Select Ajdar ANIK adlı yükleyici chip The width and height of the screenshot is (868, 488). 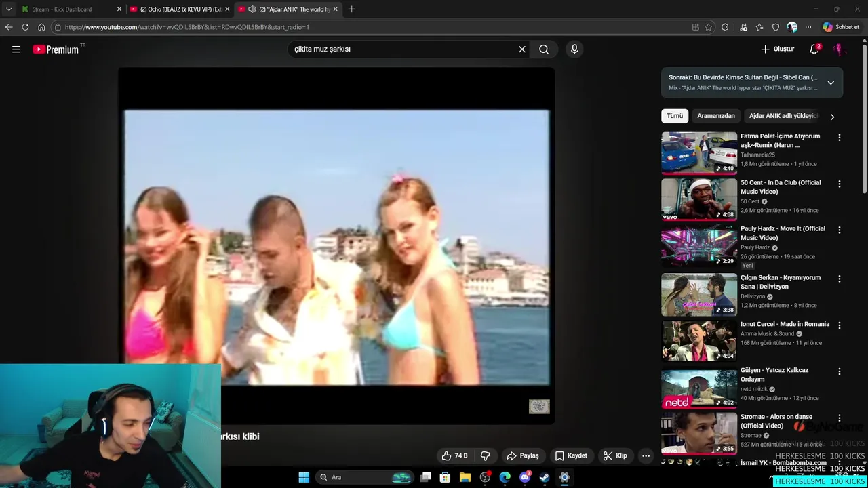point(783,116)
